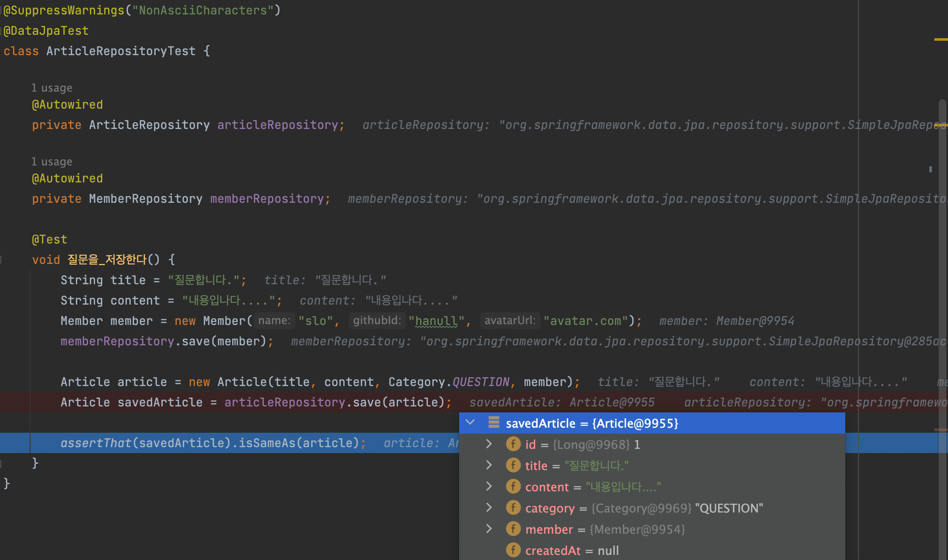Click the first '1 usage' hint above articleRepository

click(52, 88)
